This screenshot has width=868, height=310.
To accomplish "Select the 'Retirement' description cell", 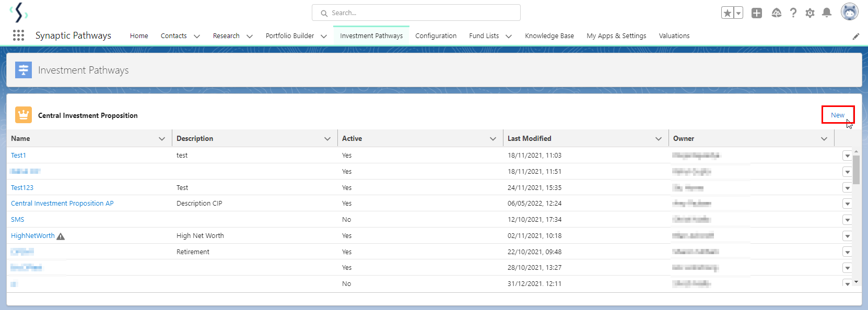I will point(193,252).
